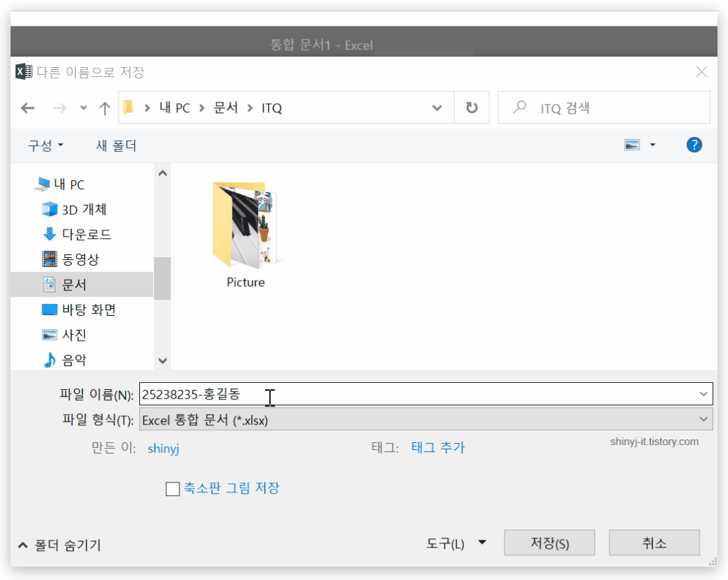Click the Excel icon in dialog title
The image size is (728, 580).
pyautogui.click(x=24, y=71)
